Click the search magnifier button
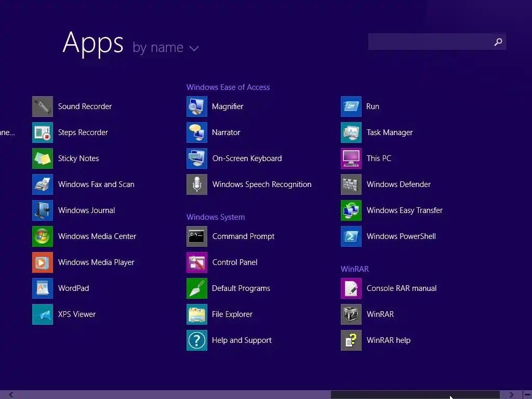Screen dimensions: 532x399 coord(498,42)
